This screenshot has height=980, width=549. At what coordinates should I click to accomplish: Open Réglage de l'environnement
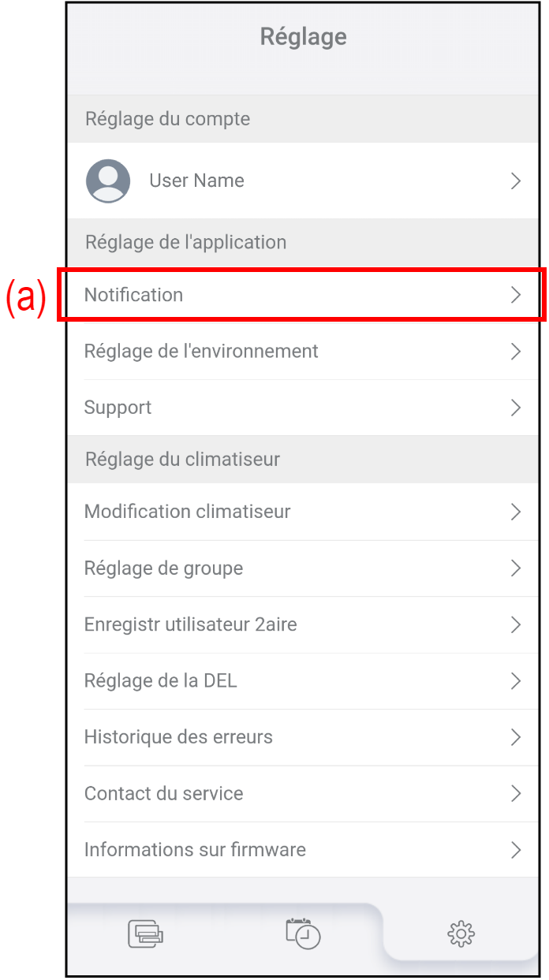click(x=201, y=351)
